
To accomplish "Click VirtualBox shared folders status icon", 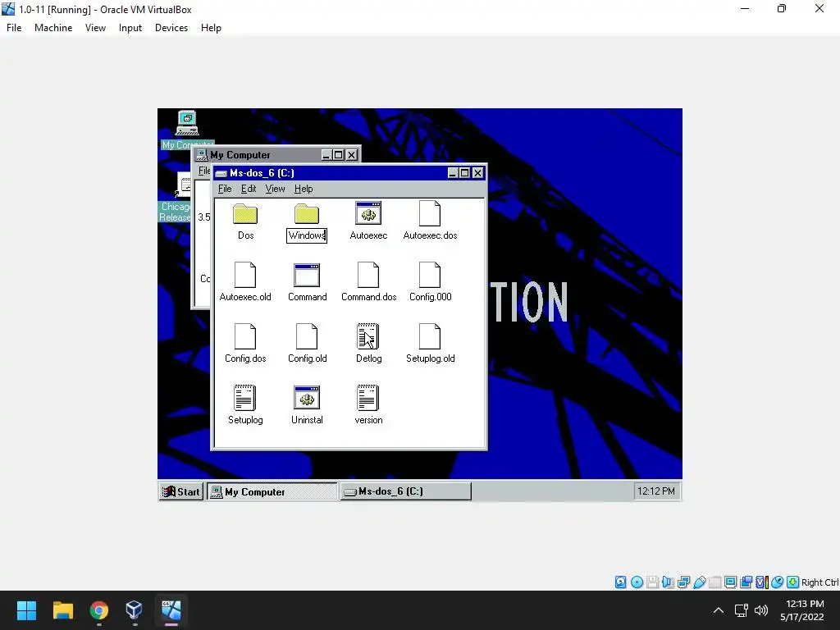I will pos(714,582).
